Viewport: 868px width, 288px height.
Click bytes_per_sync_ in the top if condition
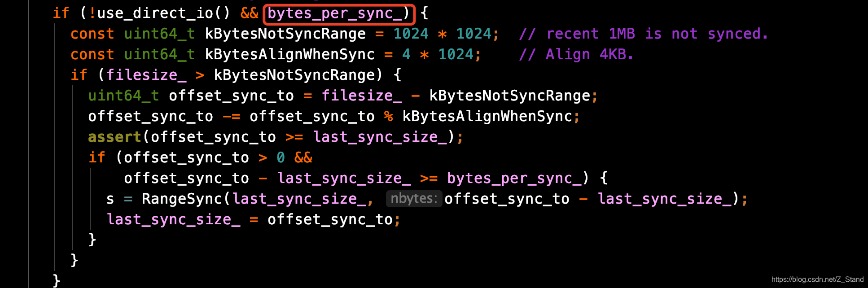point(335,13)
